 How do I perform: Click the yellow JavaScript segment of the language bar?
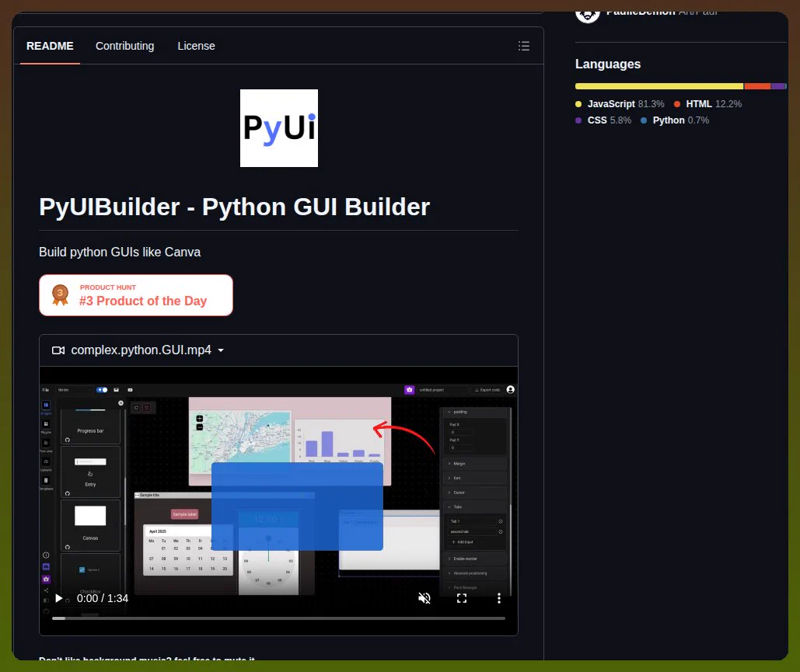659,86
